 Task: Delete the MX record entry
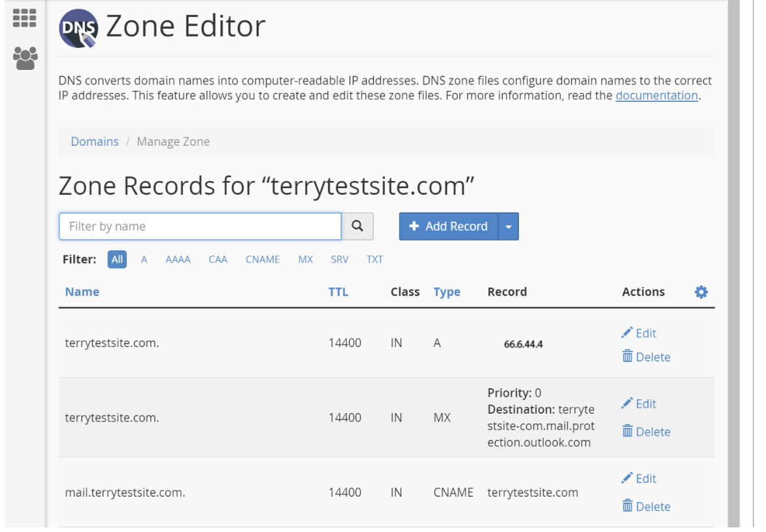[x=646, y=432]
